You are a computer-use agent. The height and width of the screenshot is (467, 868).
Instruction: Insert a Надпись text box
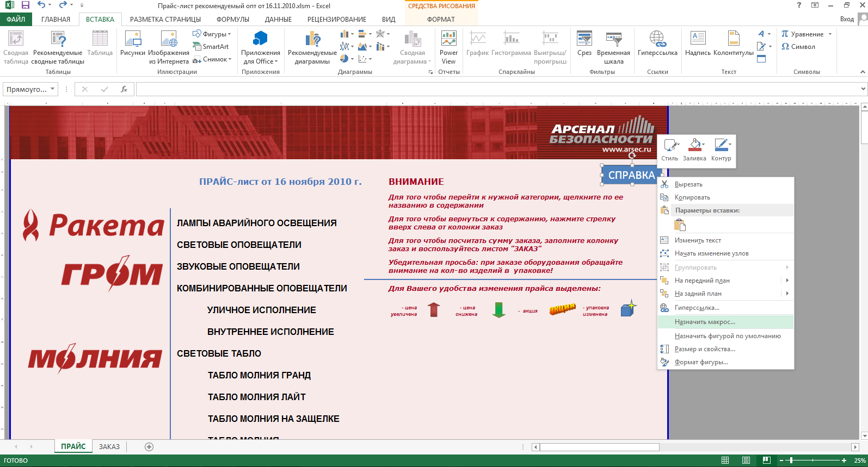pos(698,43)
